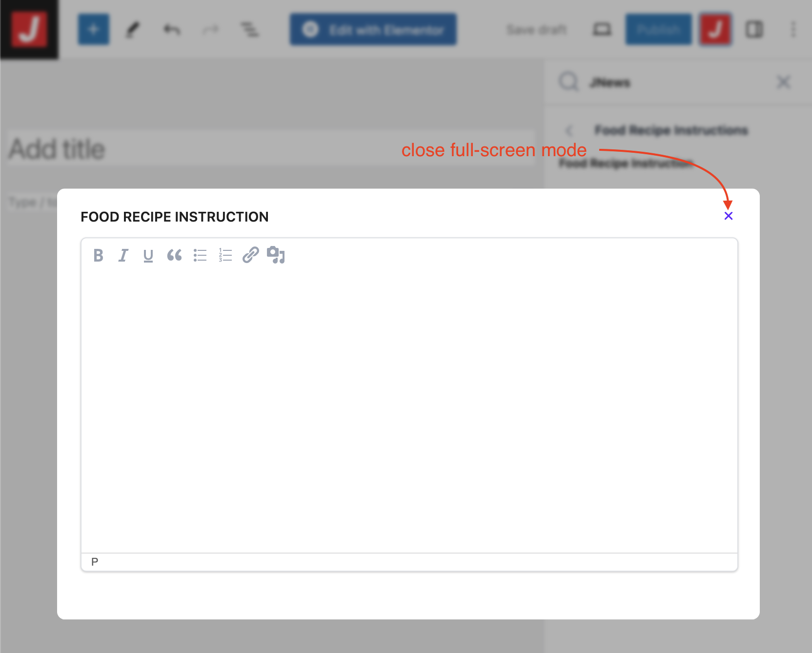Close the full-screen recipe instruction modal
Viewport: 812px width, 653px height.
click(x=728, y=216)
